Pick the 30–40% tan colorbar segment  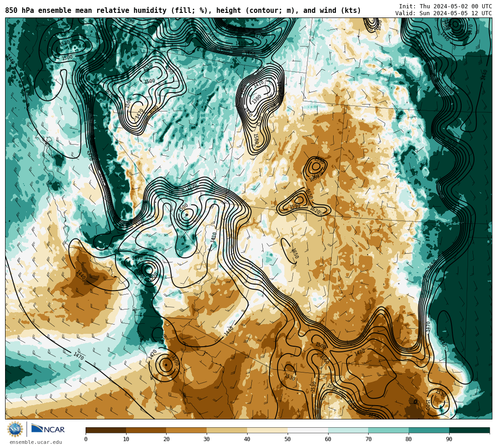click(227, 430)
